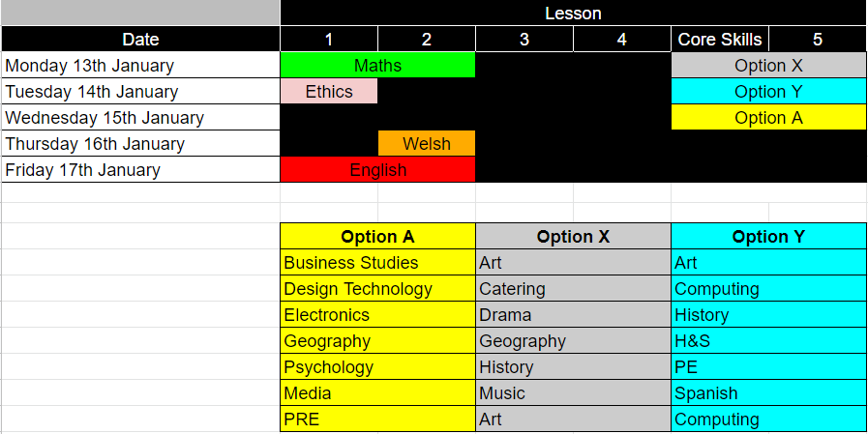Select the yellow Option A timetable cell

pos(768,118)
